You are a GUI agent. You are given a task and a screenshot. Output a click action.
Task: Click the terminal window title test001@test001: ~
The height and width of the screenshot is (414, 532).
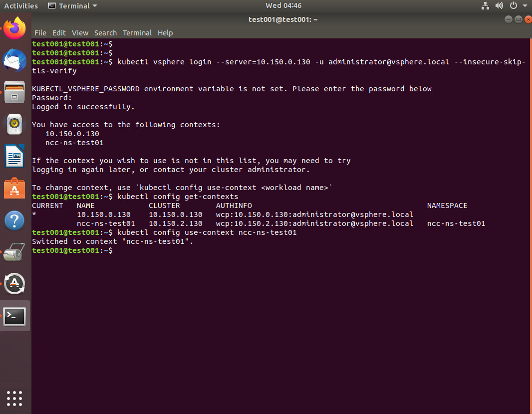pos(283,19)
